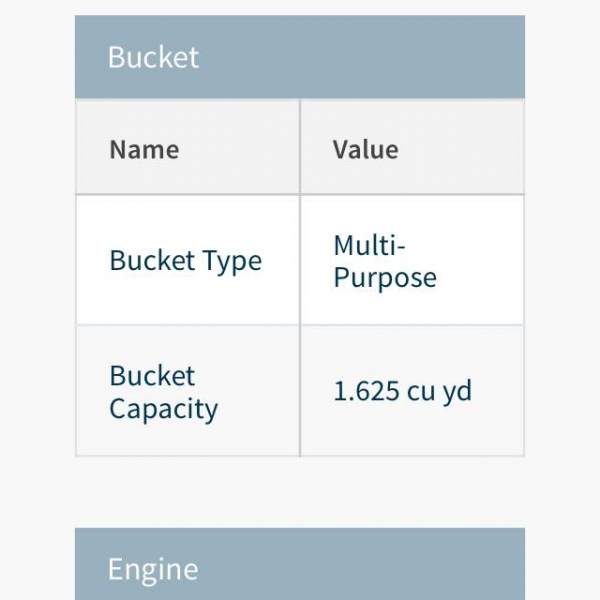Click the cu yd unit text
The height and width of the screenshot is (600, 600).
click(x=439, y=392)
